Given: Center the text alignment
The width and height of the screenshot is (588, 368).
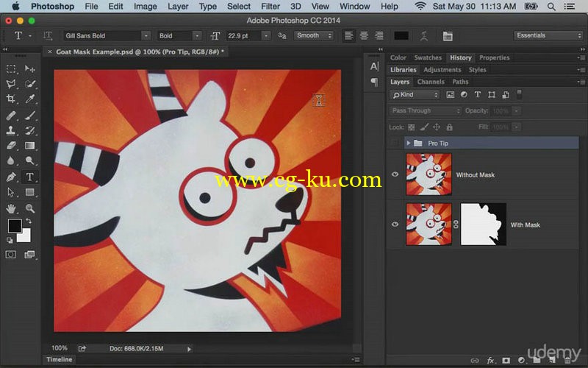Looking at the screenshot, I should (364, 35).
